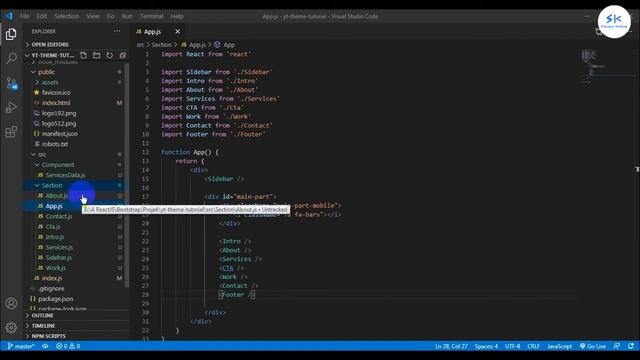Viewport: 640px width, 360px height.
Task: Open the File menu
Action: [x=25, y=16]
